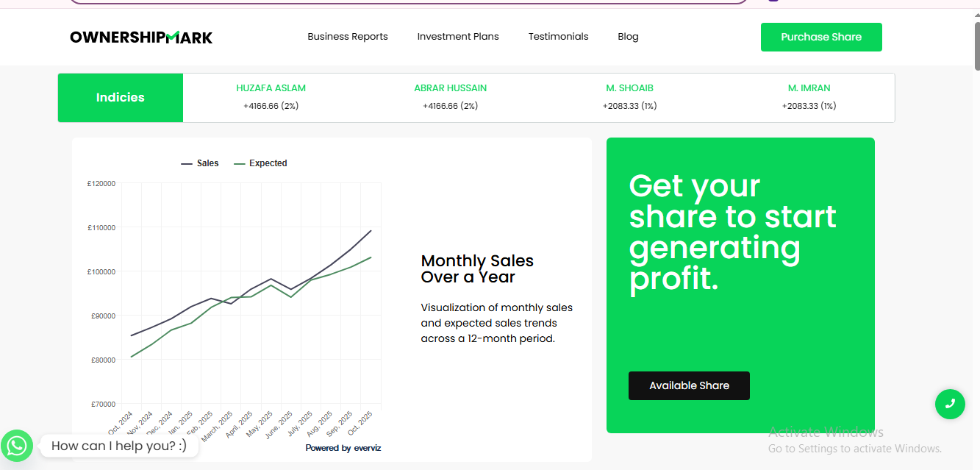Open the Business Reports menu
The width and height of the screenshot is (980, 470).
(348, 37)
